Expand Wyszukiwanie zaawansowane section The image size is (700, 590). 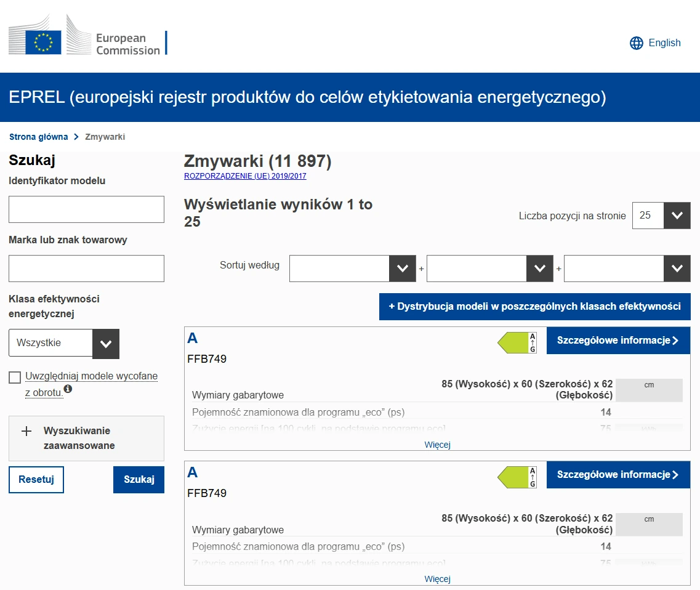tap(87, 438)
